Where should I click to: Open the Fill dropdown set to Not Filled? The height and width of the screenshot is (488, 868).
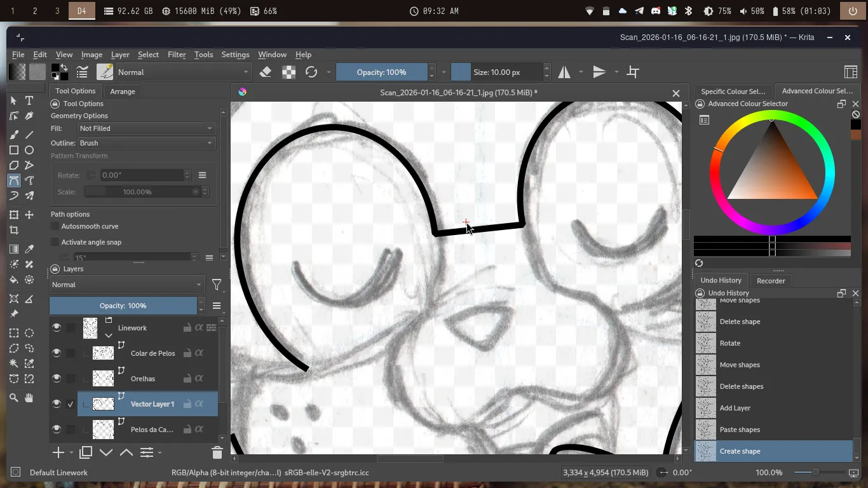[146, 128]
